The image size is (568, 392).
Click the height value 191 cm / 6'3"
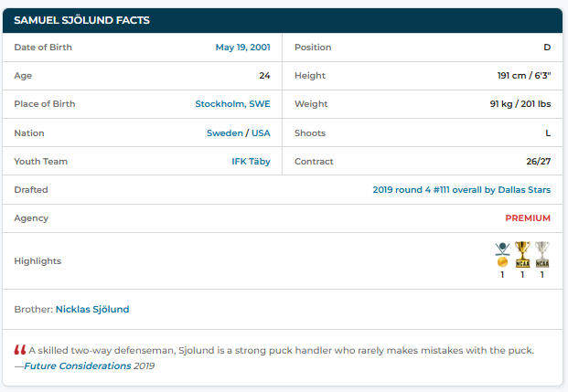click(518, 76)
